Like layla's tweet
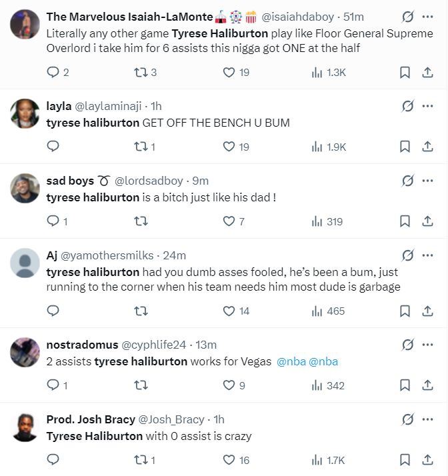 pos(229,147)
